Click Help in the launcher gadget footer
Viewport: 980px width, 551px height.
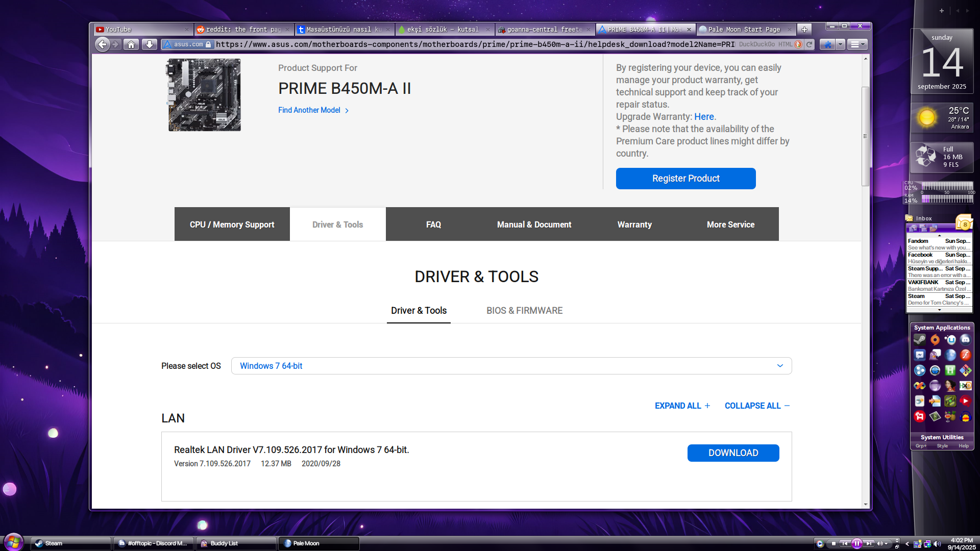[964, 446]
